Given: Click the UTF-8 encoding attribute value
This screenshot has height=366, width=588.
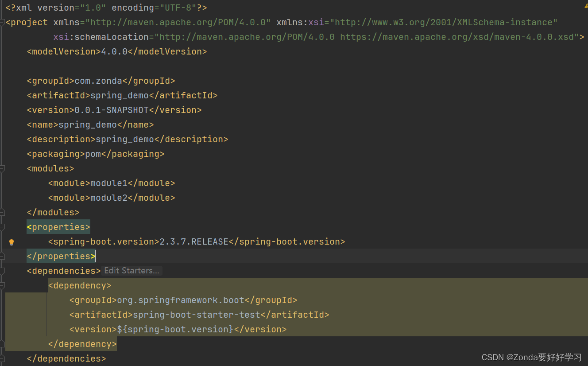Looking at the screenshot, I should pyautogui.click(x=178, y=8).
